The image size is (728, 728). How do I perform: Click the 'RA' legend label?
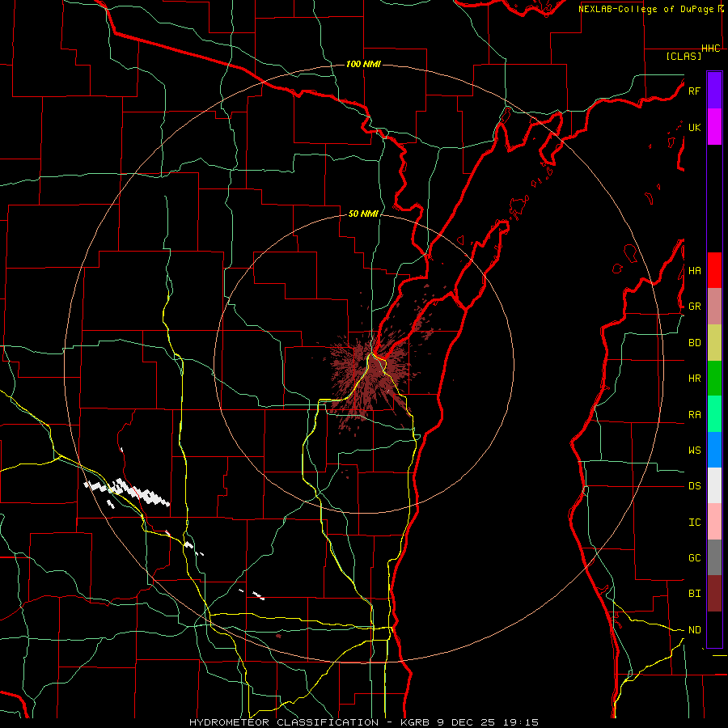[x=694, y=415]
